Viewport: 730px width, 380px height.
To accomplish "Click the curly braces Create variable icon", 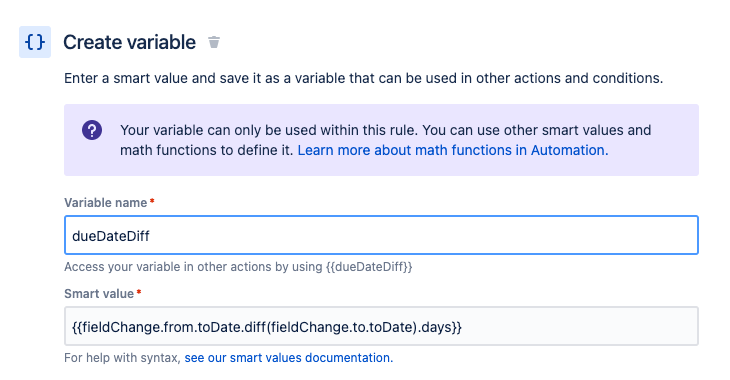I will point(35,42).
